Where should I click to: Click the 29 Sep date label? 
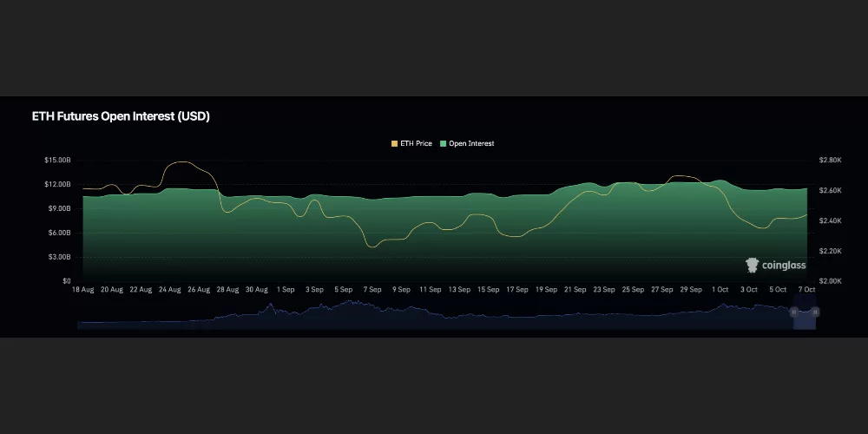[691, 290]
